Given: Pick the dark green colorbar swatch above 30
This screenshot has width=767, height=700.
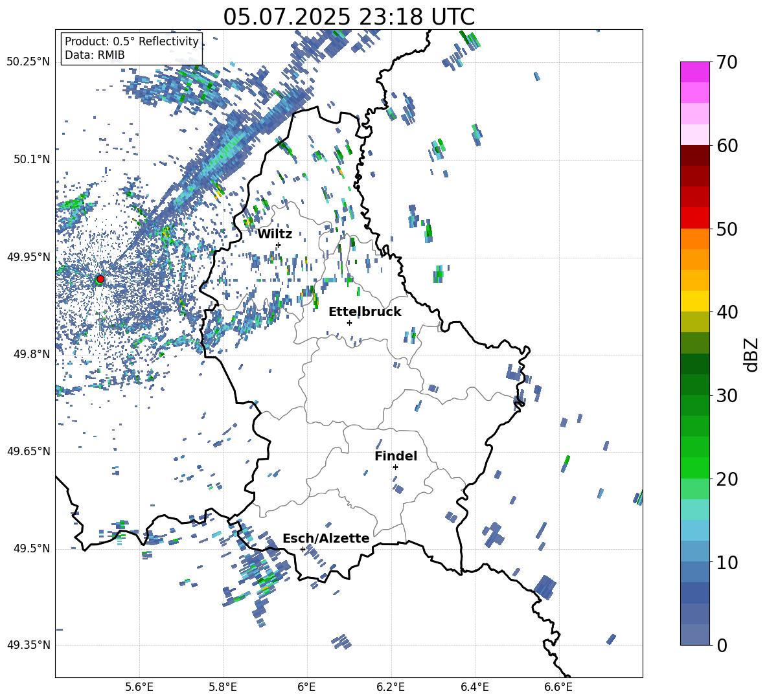Looking at the screenshot, I should (694, 385).
